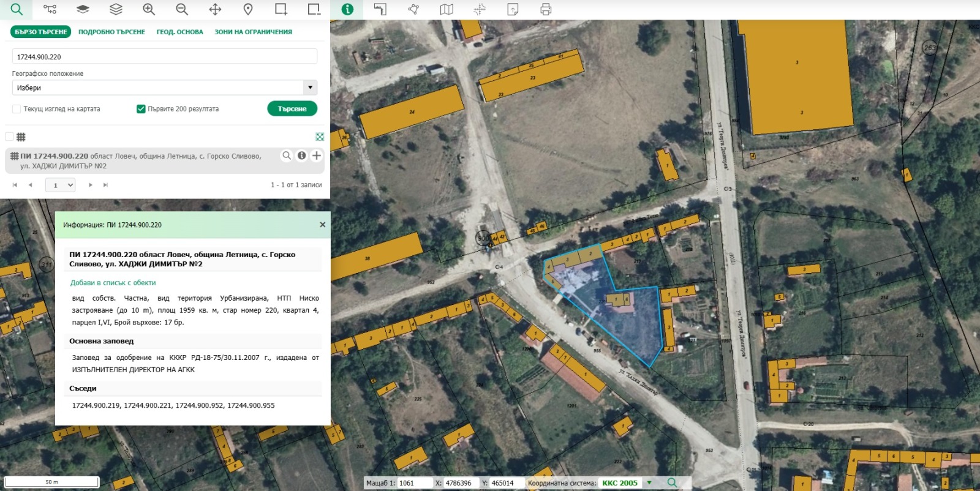The image size is (980, 491).
Task: Open the routing nodes tool
Action: [50, 9]
